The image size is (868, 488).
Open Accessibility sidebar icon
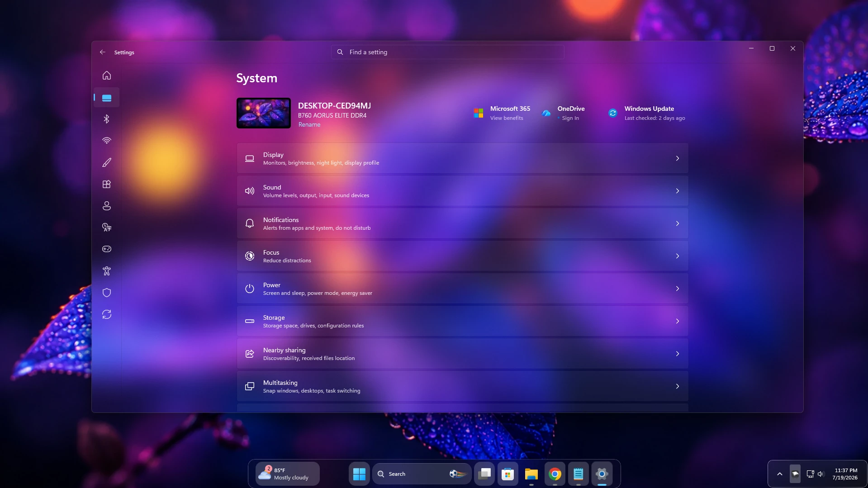pos(107,271)
